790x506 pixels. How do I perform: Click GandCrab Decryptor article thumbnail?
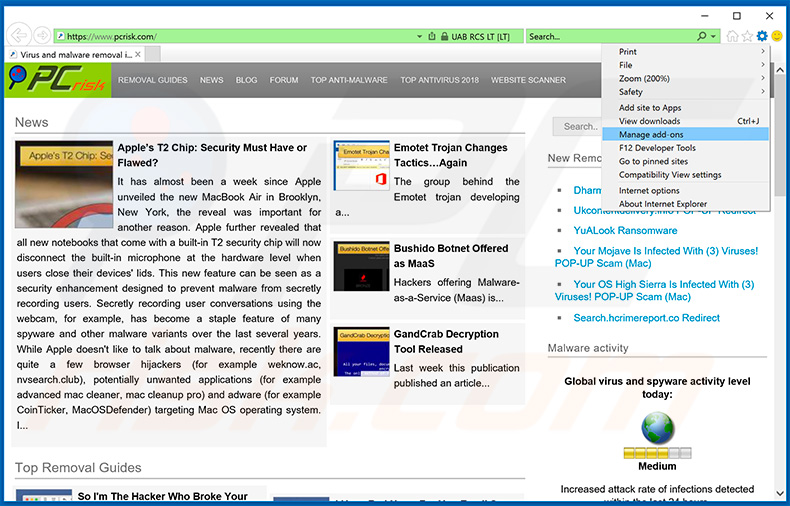[x=361, y=352]
